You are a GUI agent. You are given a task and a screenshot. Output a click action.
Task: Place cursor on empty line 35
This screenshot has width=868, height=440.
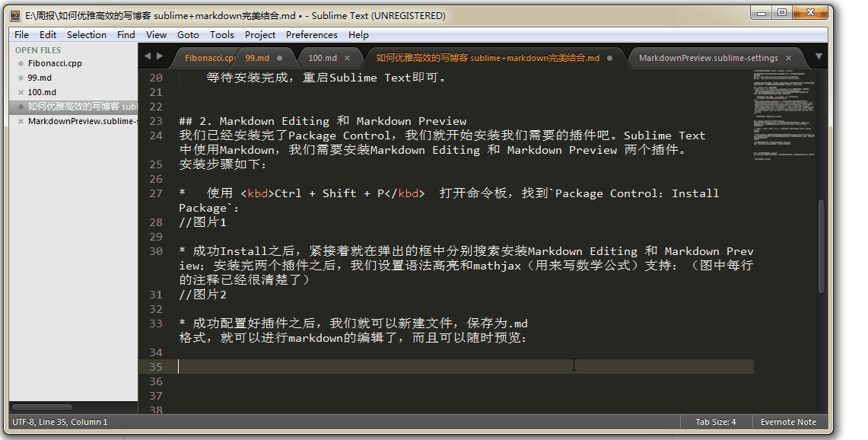465,366
